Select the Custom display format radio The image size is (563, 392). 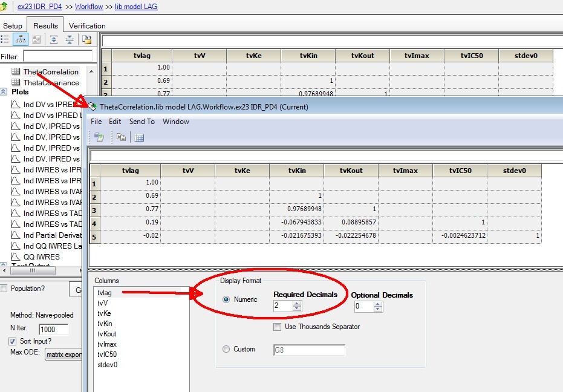click(226, 349)
